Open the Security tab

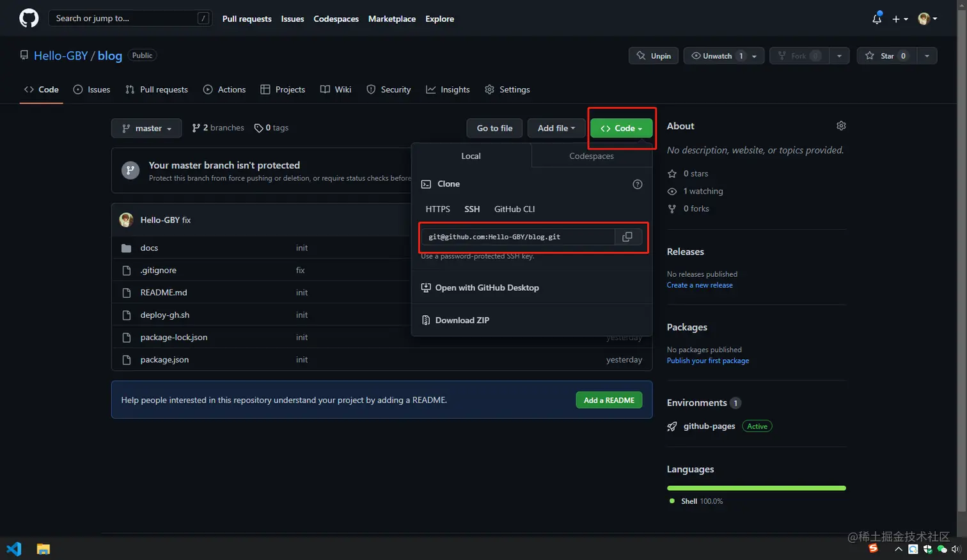pyautogui.click(x=389, y=89)
